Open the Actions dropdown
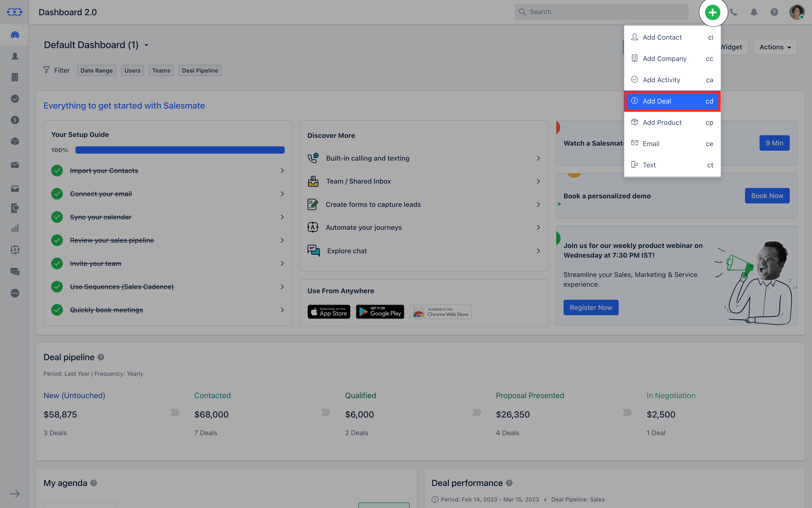 [x=775, y=47]
